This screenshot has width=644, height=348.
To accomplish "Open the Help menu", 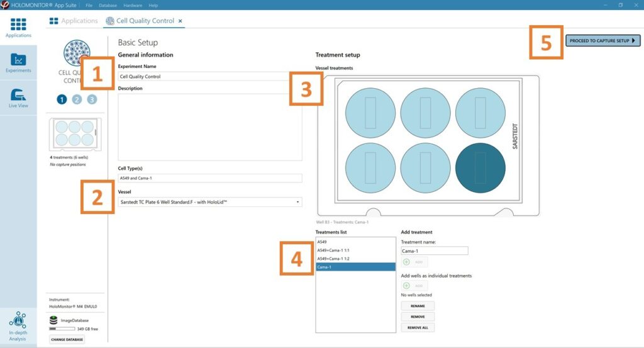I will pos(153,5).
